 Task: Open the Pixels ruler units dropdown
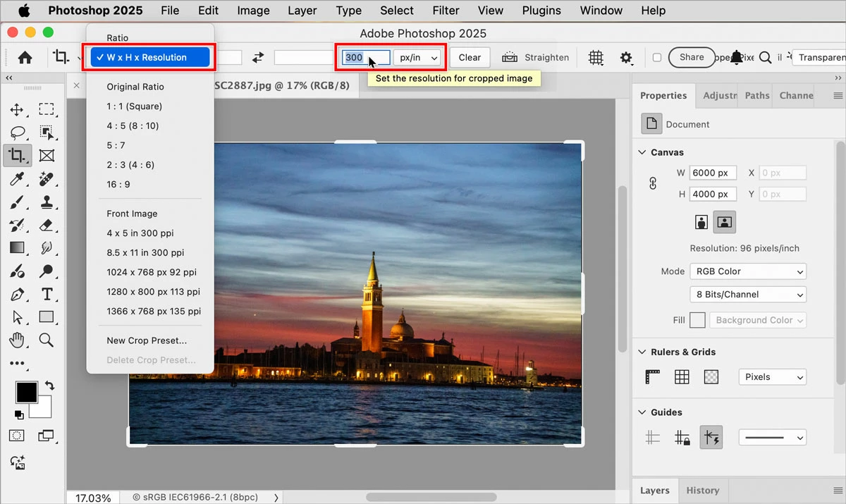(x=773, y=377)
